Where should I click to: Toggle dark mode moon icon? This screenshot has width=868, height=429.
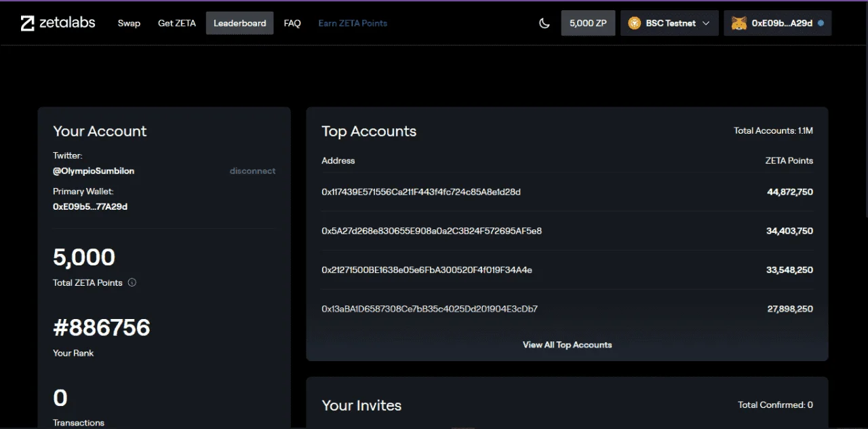[x=544, y=23]
